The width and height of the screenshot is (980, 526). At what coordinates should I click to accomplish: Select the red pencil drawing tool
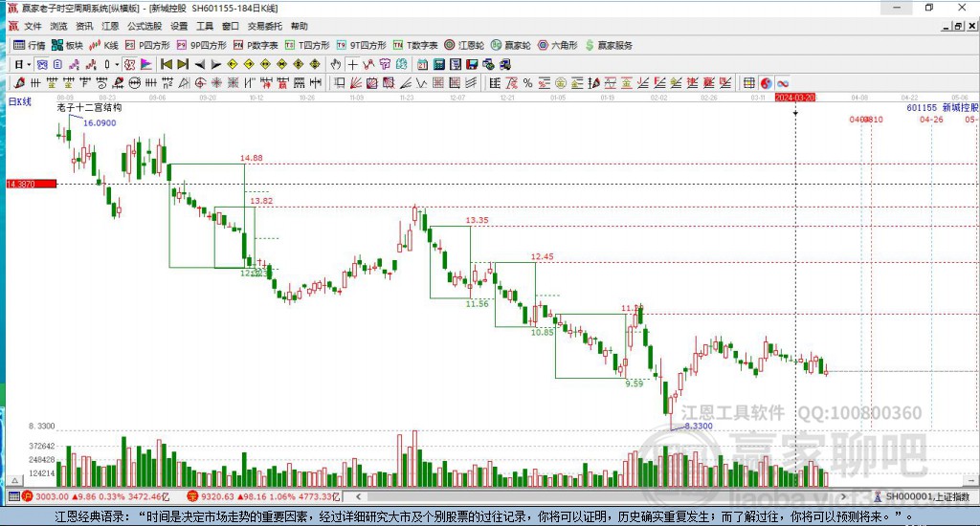(19, 83)
